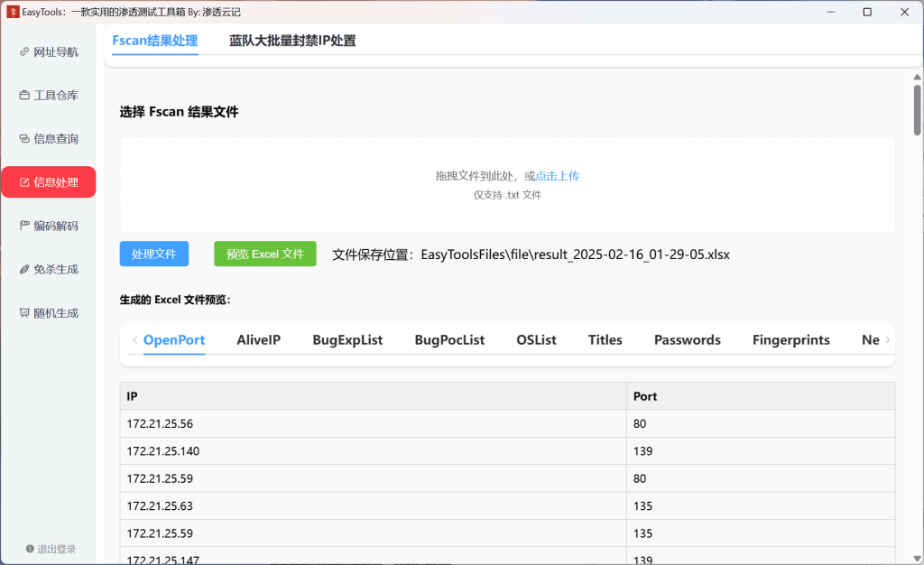Click the IP column header
The image size is (924, 565).
[373, 396]
